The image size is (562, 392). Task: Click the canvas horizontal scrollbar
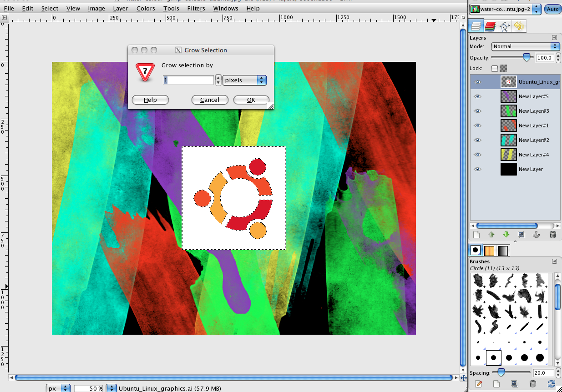pos(234,377)
